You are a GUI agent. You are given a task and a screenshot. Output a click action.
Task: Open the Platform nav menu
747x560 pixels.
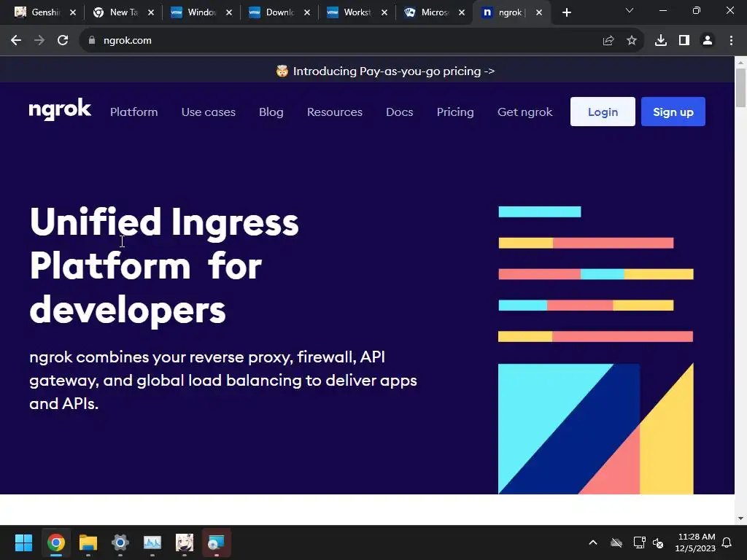[x=134, y=112]
